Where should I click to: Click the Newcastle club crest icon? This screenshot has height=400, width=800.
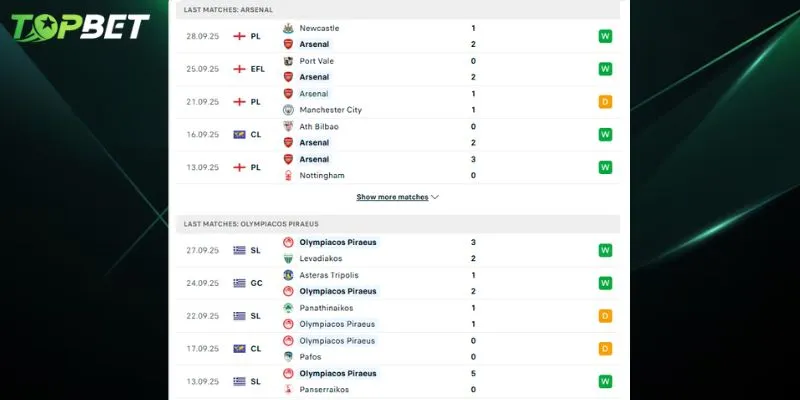pos(288,28)
